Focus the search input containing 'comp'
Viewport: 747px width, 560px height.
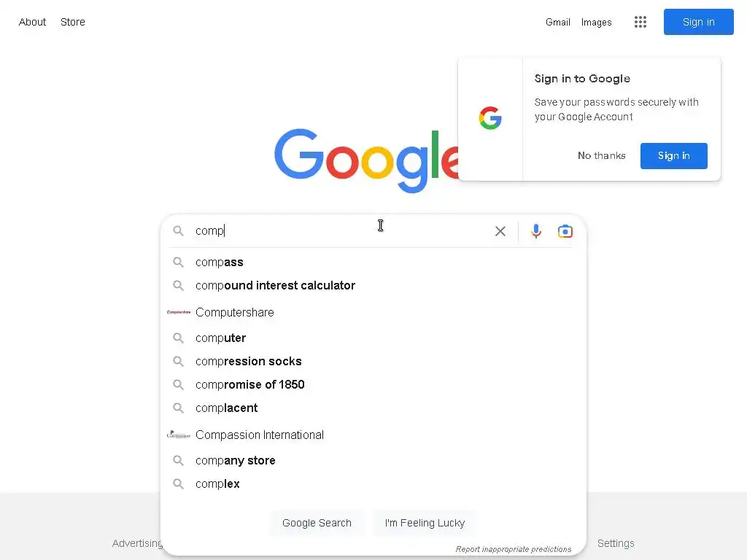tap(336, 231)
